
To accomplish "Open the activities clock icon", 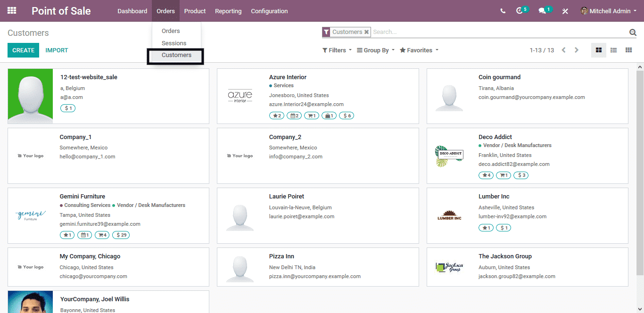I will [520, 11].
